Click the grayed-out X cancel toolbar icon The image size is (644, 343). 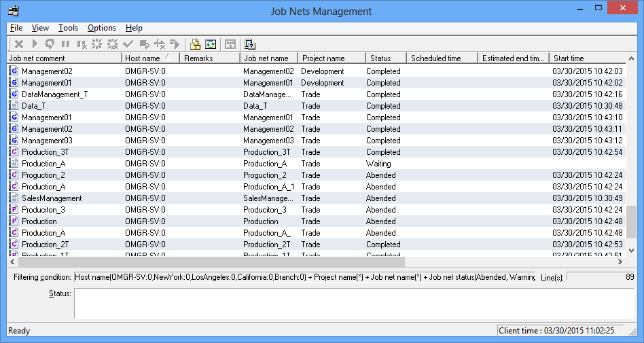tap(19, 44)
